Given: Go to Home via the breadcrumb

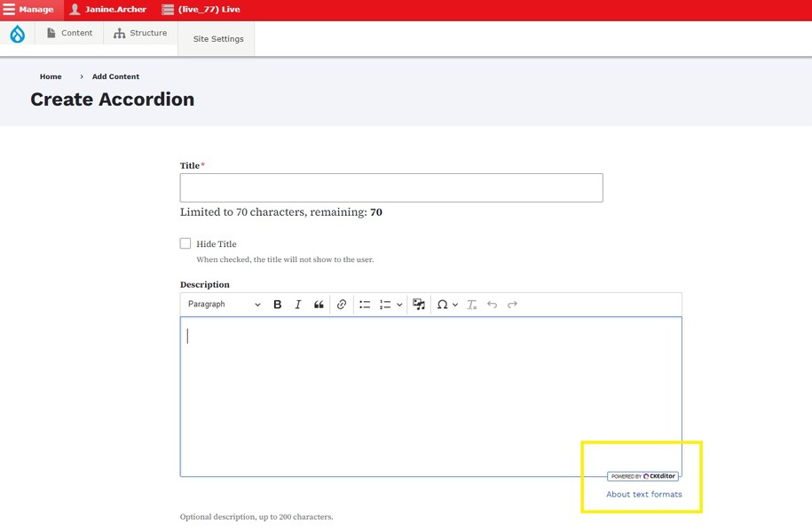Looking at the screenshot, I should click(x=51, y=76).
